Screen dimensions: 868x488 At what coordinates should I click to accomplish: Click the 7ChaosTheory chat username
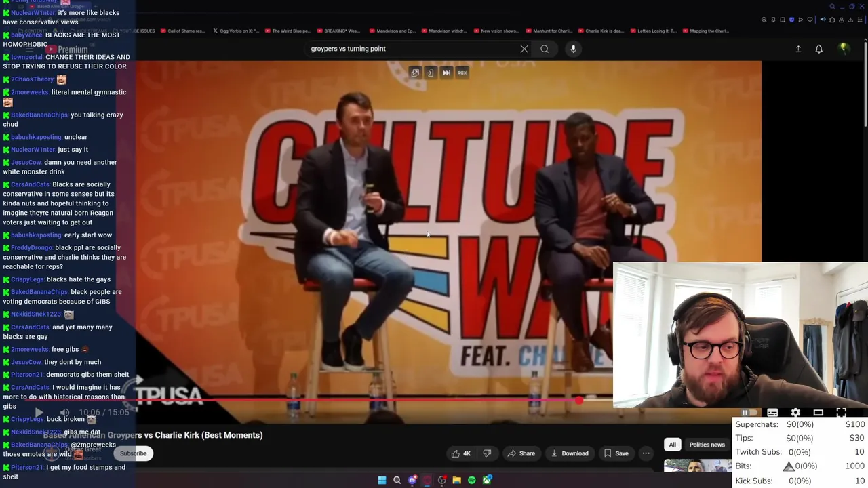[32, 79]
